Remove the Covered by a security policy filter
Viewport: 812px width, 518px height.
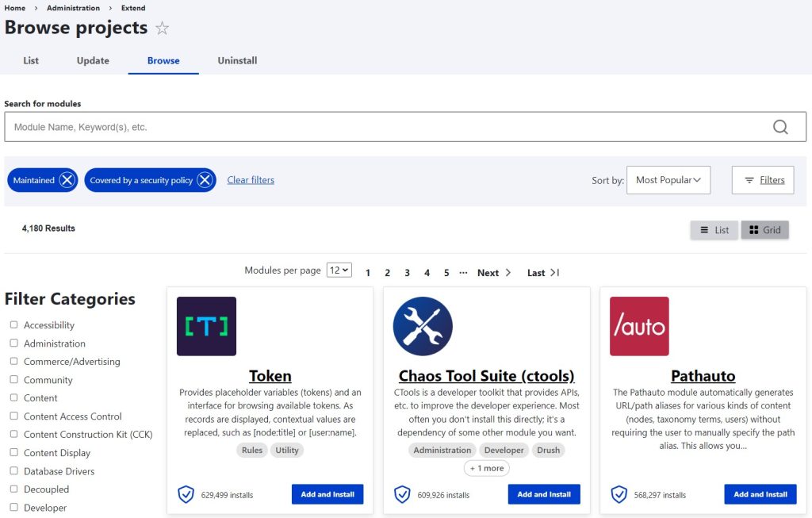tap(205, 180)
